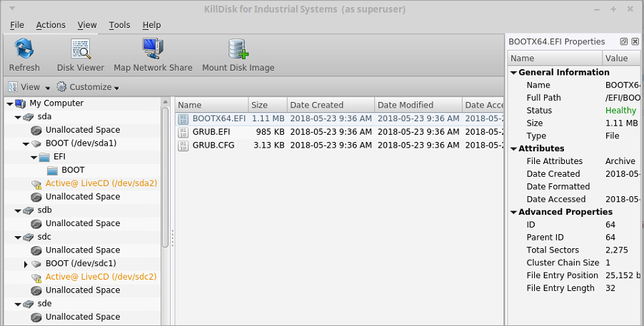Sort files by Name column
Viewport: 644px width, 326px height.
coord(212,105)
